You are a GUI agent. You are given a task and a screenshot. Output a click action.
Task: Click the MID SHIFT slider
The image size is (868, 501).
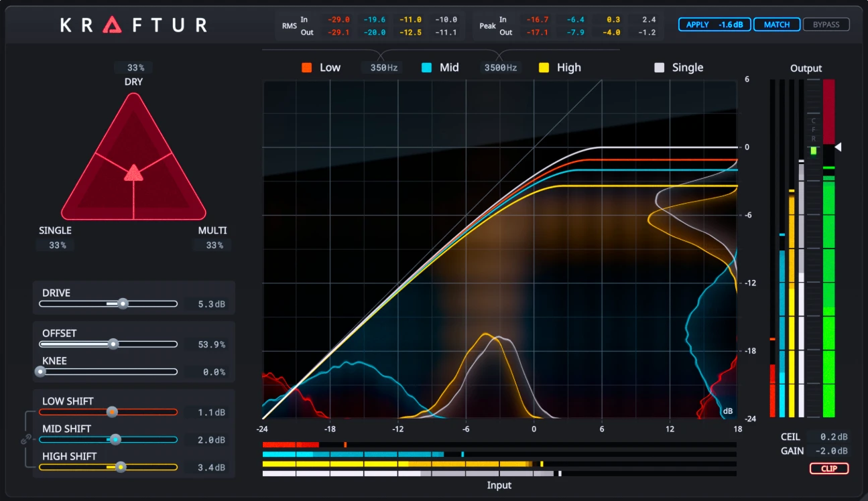109,439
